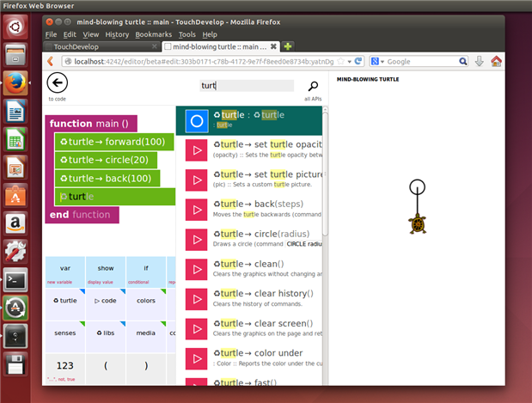Select the blue circle turtle singleton icon
This screenshot has height=403, width=532.
pos(197,121)
